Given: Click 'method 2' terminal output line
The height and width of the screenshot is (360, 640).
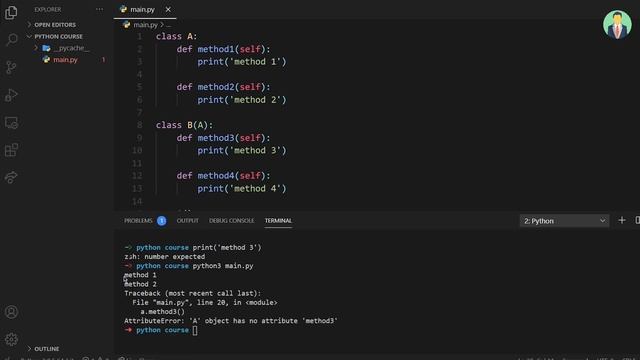Looking at the screenshot, I should click(x=140, y=284).
